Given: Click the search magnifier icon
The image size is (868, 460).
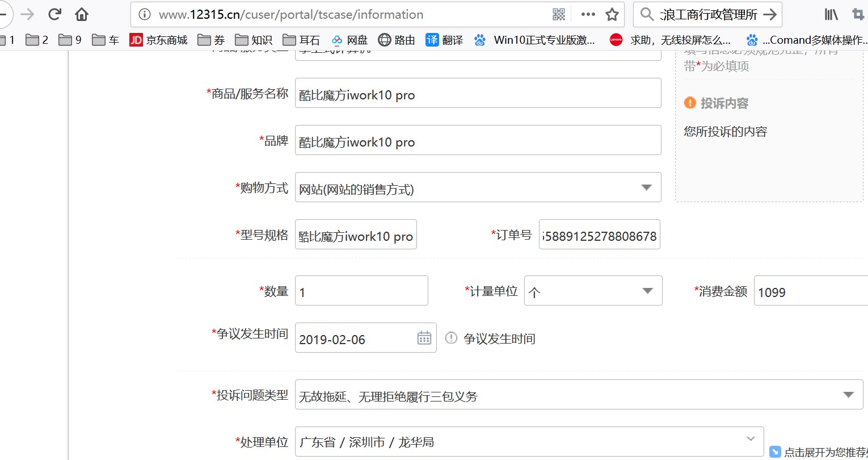Looking at the screenshot, I should (647, 15).
